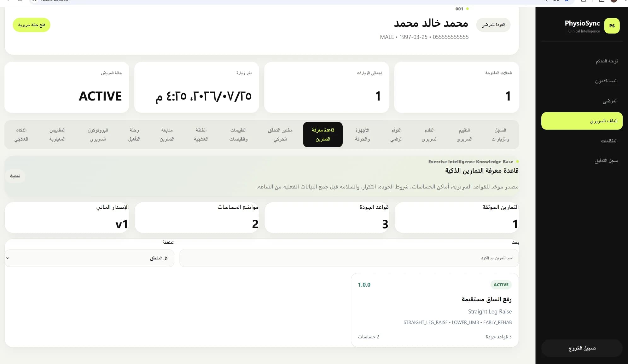Image resolution: width=628 pixels, height=364 pixels.
Task: Open سجل التدقيق in sidebar
Action: pyautogui.click(x=582, y=161)
